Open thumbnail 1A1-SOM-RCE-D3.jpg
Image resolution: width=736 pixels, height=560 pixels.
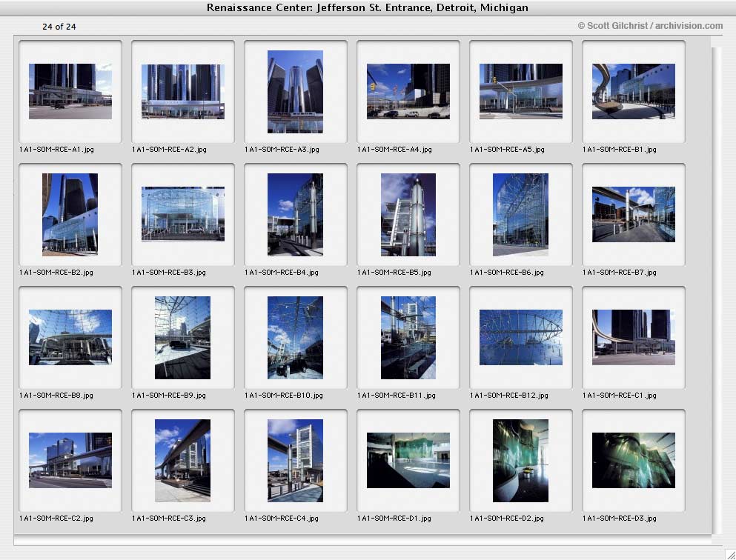[x=634, y=460]
